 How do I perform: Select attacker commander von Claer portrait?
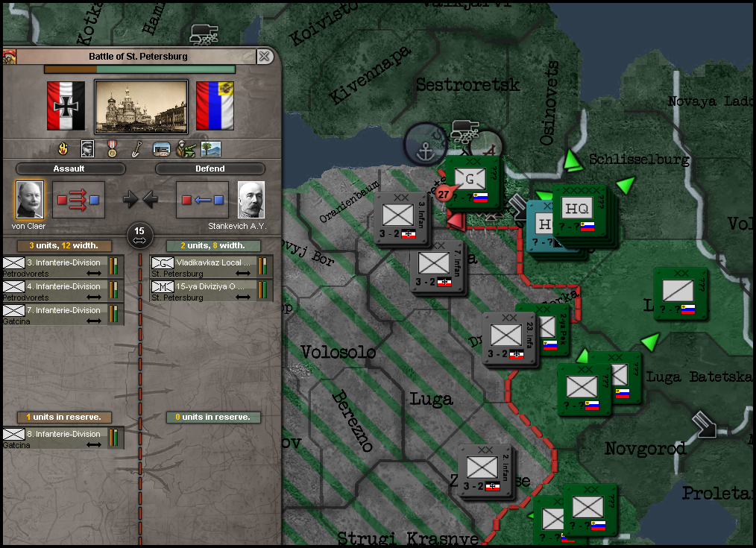pos(29,200)
